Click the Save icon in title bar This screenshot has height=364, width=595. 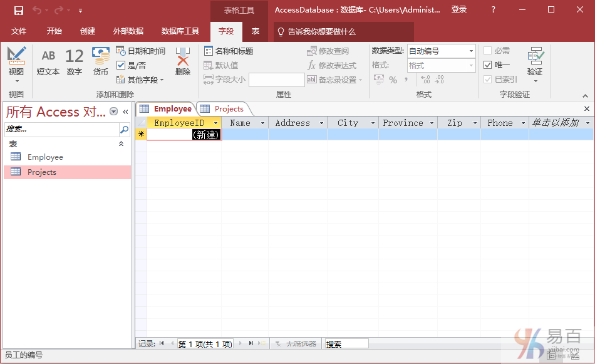[x=19, y=10]
